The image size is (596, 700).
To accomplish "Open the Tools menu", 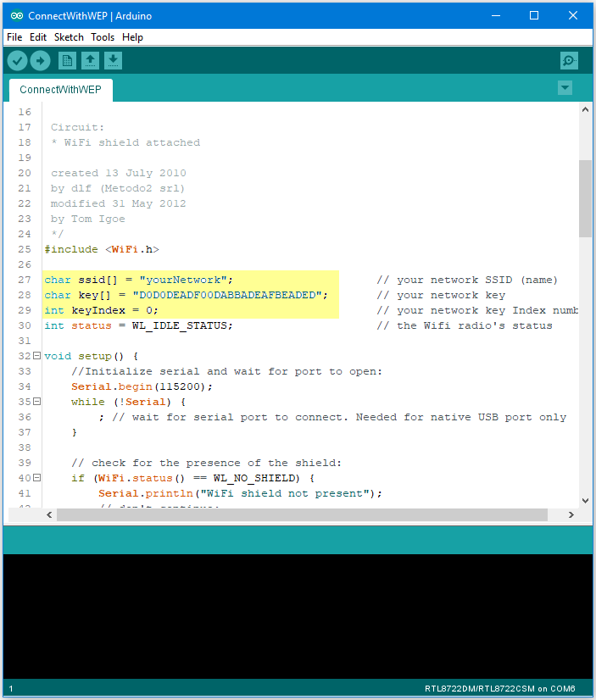I will point(103,37).
